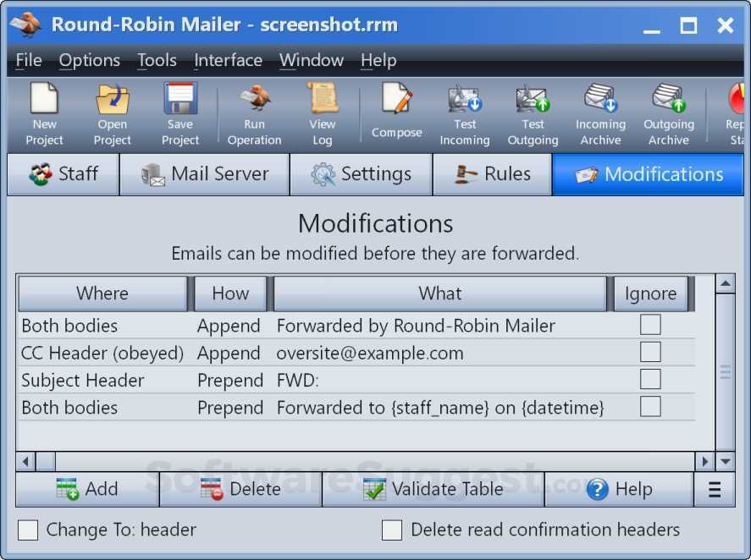Switch to the Rules tab
Image resolution: width=751 pixels, height=560 pixels.
[492, 174]
